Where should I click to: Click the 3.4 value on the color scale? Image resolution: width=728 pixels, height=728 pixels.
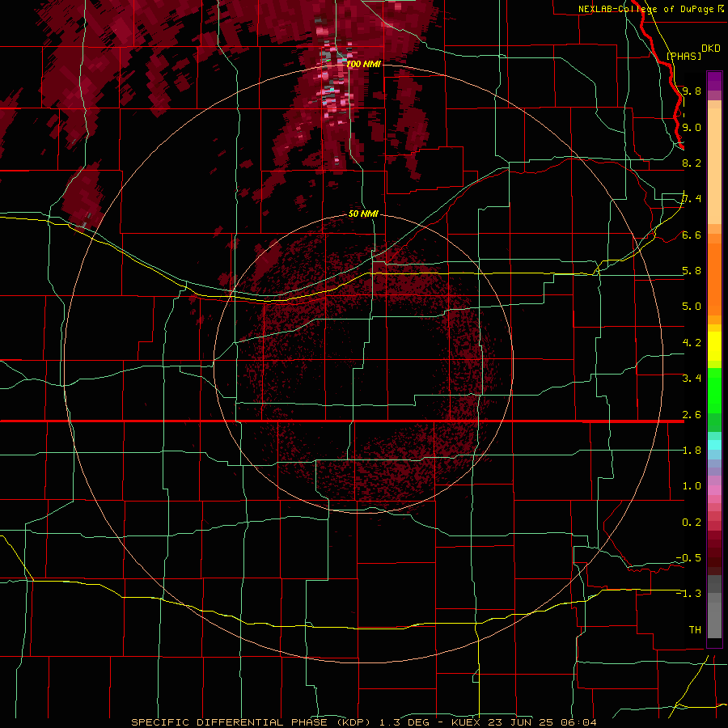(x=692, y=378)
